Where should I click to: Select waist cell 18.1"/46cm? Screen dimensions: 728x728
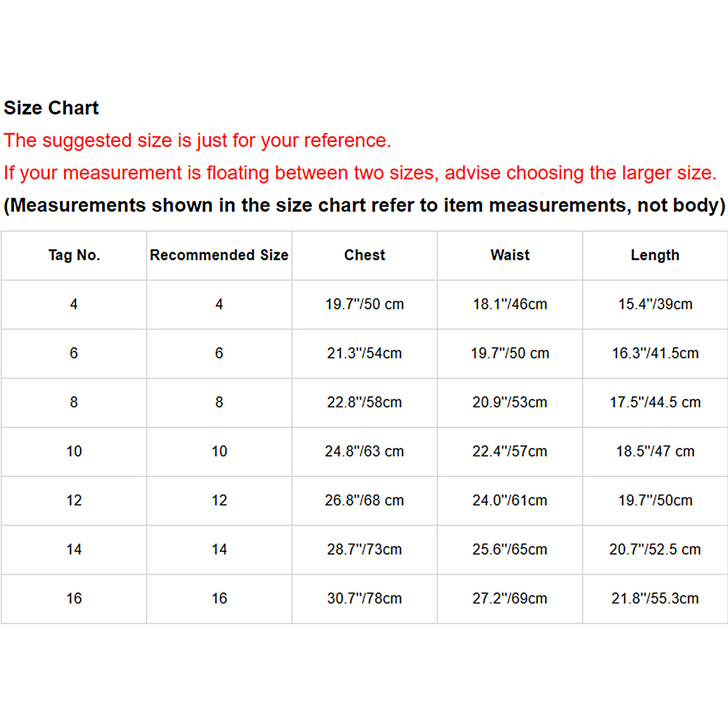point(510,304)
